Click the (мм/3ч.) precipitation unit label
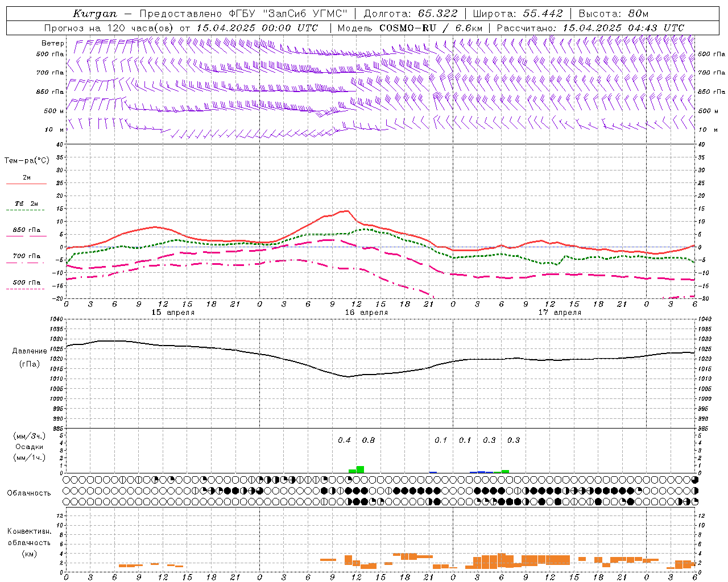Image resolution: width=728 pixels, height=582 pixels. [30, 436]
